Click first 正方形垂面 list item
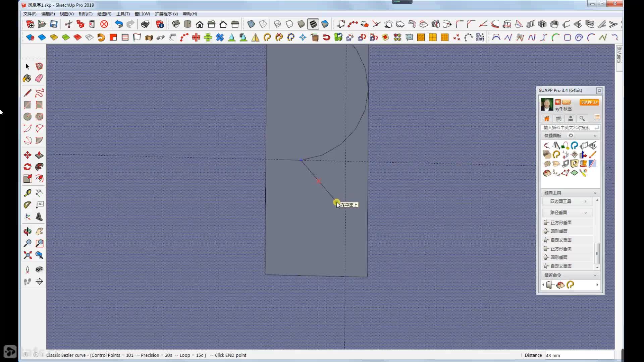Screen dimensions: 644x362 click(x=568, y=223)
